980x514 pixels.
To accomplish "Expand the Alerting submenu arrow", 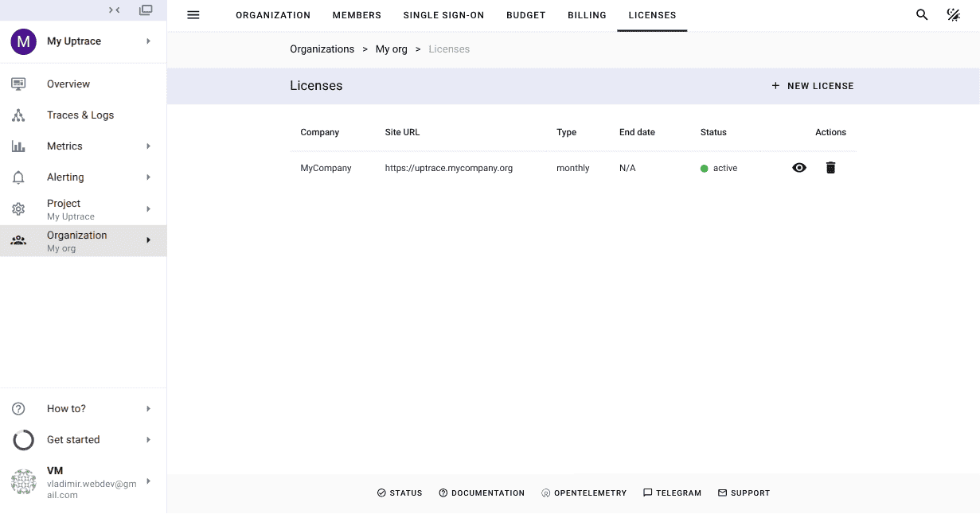I will pos(149,177).
